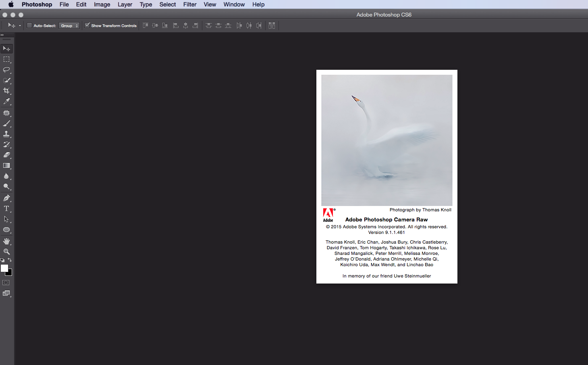Image resolution: width=588 pixels, height=365 pixels.
Task: Uncheck Show Transform Controls
Action: (x=87, y=25)
